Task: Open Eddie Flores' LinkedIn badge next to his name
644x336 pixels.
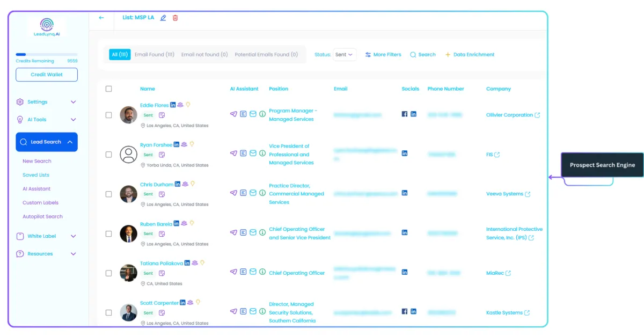Action: click(x=172, y=105)
